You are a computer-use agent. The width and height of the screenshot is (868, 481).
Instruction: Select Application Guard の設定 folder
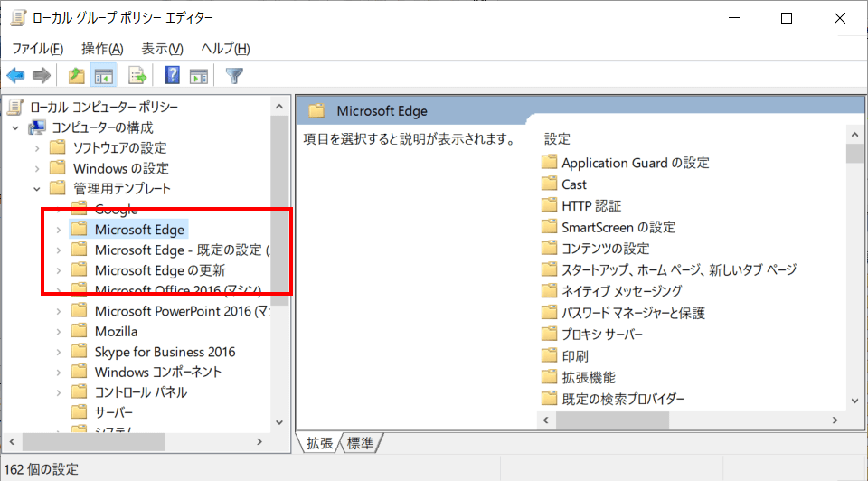coord(635,163)
